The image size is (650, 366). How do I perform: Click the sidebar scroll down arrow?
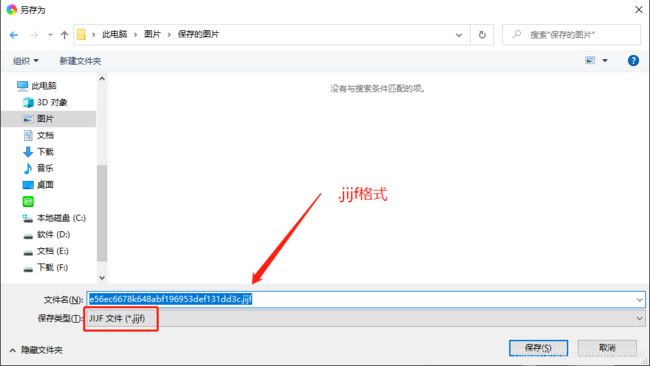click(x=102, y=277)
